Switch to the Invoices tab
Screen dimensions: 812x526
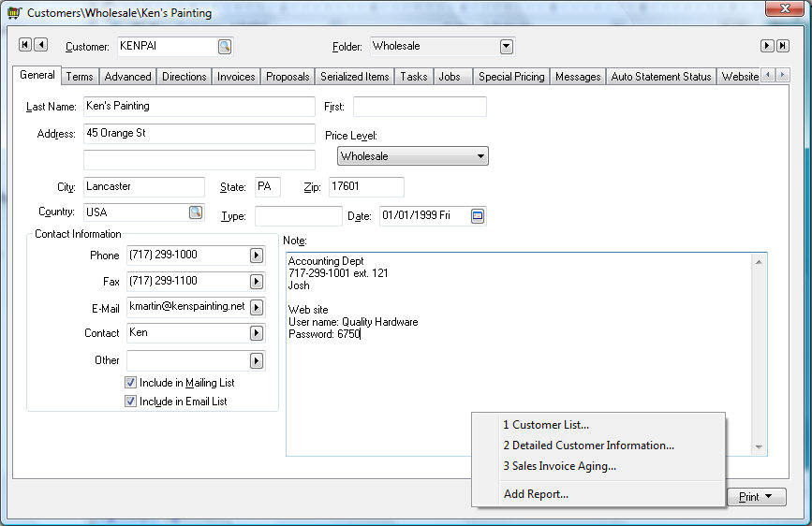click(236, 77)
